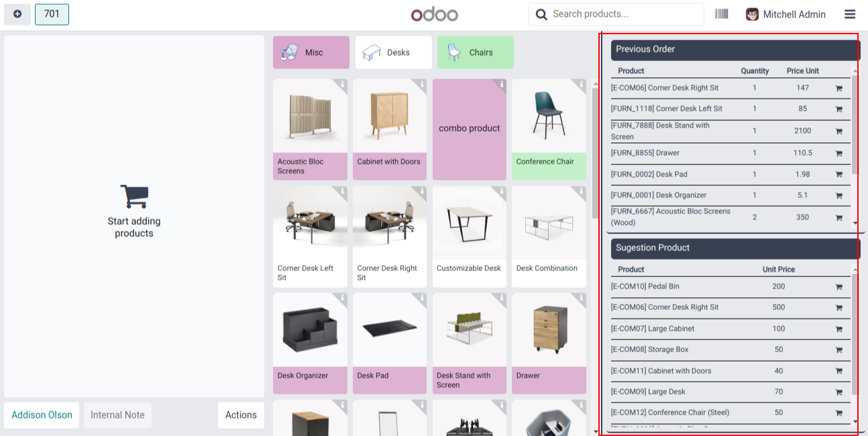Add E-COM09 Large Desk to cart
The width and height of the screenshot is (868, 436).
click(838, 392)
